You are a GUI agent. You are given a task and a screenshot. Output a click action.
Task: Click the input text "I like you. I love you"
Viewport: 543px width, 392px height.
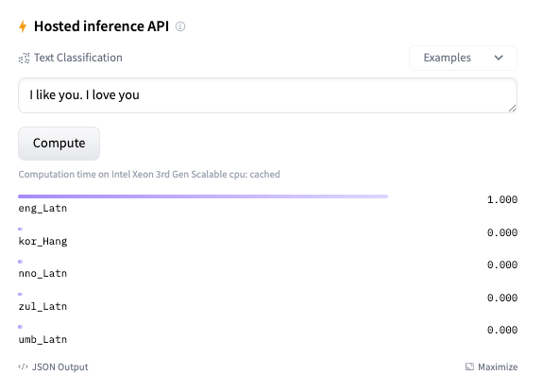[x=84, y=94]
